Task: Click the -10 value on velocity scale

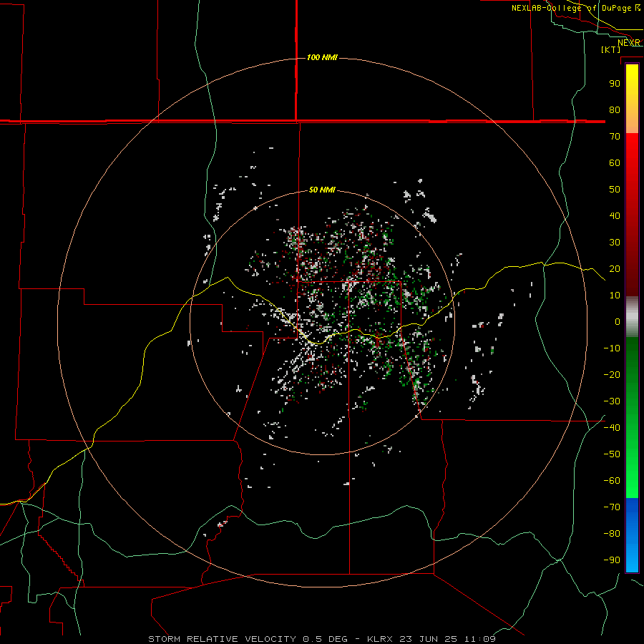Action: click(x=612, y=348)
